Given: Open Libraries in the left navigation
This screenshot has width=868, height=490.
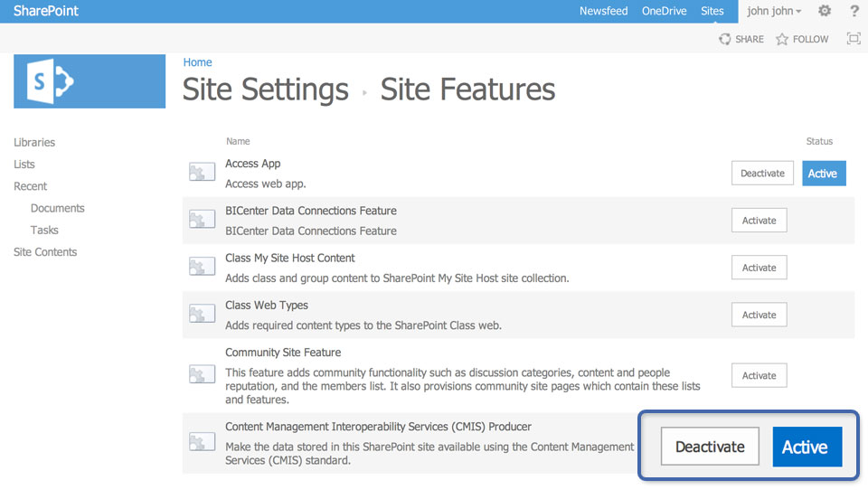Looking at the screenshot, I should pyautogui.click(x=34, y=142).
